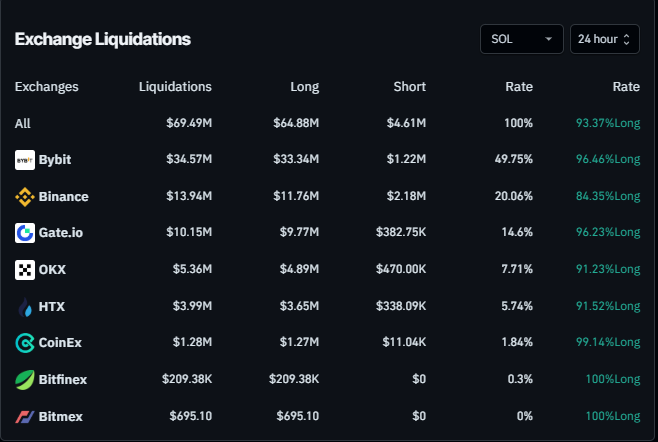Click the Gate.io logo icon
The width and height of the screenshot is (658, 442).
point(25,233)
